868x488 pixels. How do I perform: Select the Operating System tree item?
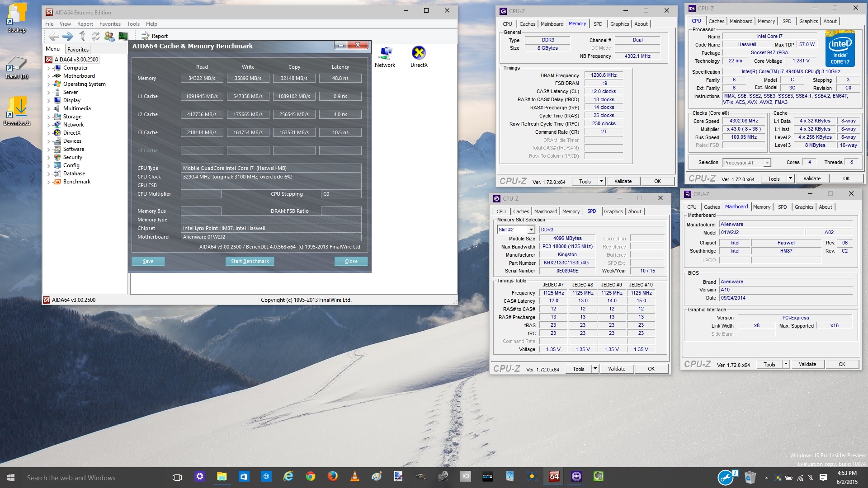pyautogui.click(x=85, y=84)
